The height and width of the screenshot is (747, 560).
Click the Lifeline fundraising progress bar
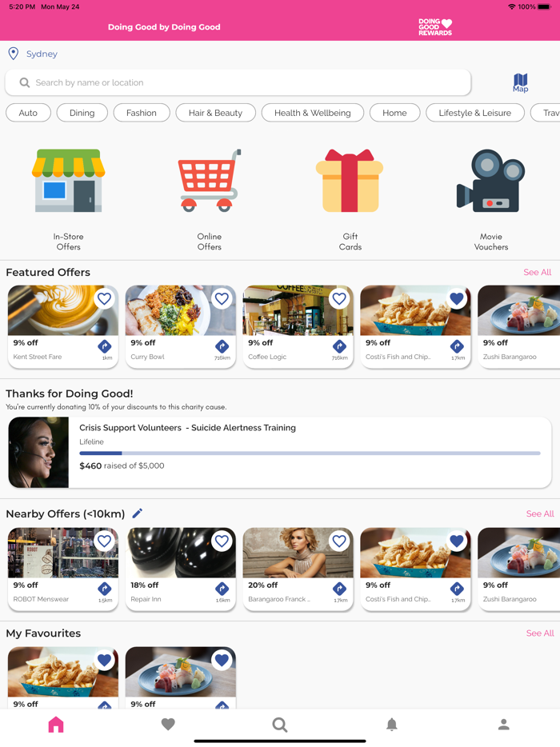(x=310, y=453)
